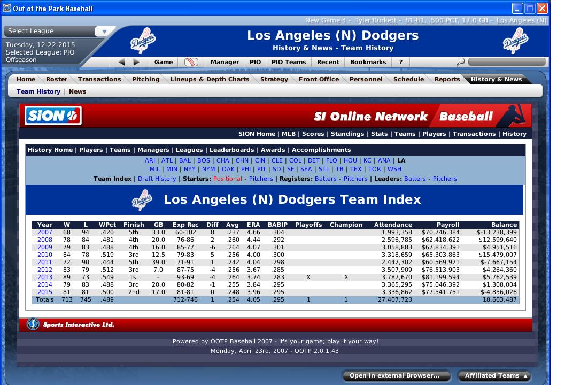
Task: Open the Bookmarks menu
Action: [x=368, y=62]
